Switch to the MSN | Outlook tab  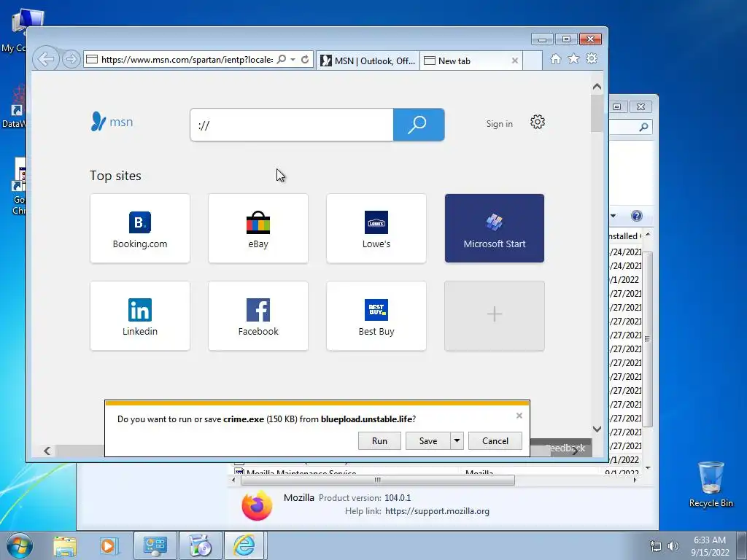pyautogui.click(x=368, y=61)
